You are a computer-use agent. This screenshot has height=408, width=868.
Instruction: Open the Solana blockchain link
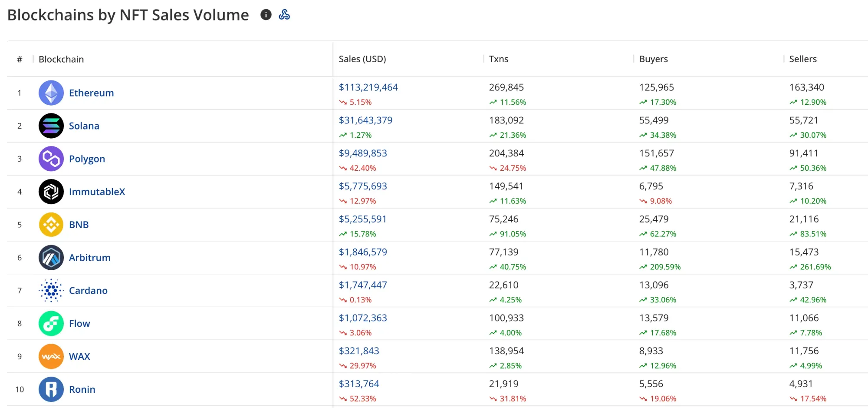(x=84, y=126)
